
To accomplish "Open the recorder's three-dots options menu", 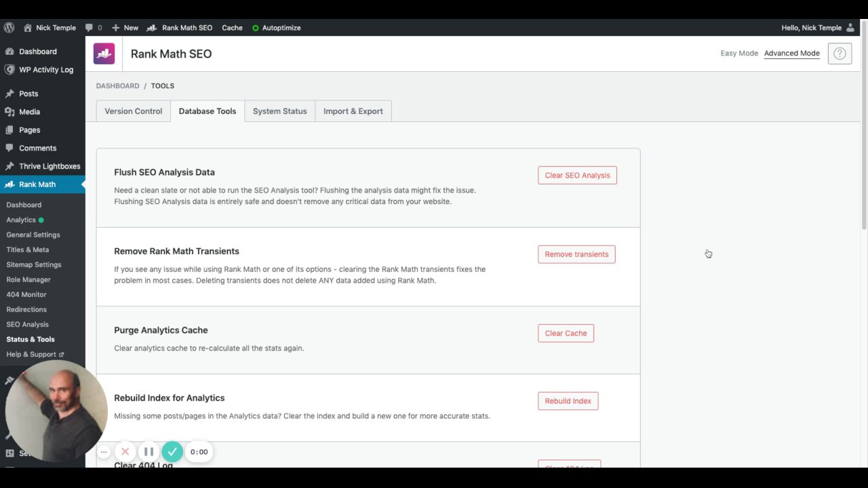I will [104, 451].
